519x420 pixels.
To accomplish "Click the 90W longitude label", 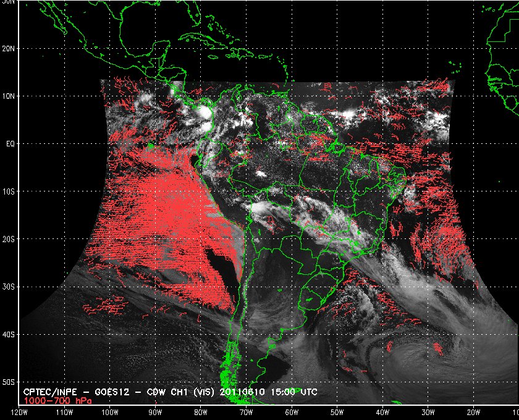I will (x=155, y=413).
